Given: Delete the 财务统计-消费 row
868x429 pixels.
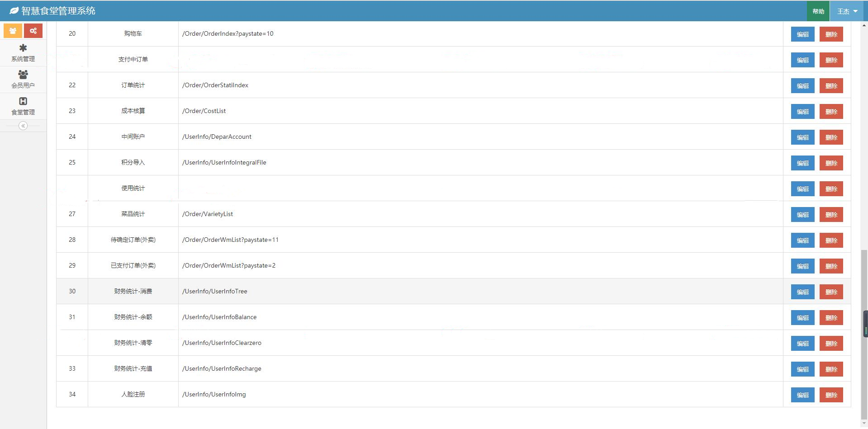Looking at the screenshot, I should 831,292.
